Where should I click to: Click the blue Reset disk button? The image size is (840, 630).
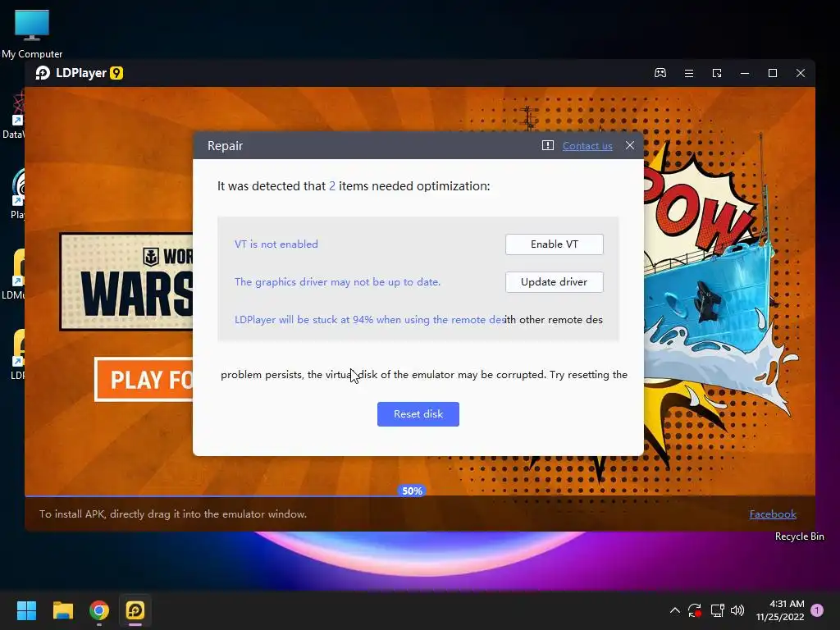(418, 414)
